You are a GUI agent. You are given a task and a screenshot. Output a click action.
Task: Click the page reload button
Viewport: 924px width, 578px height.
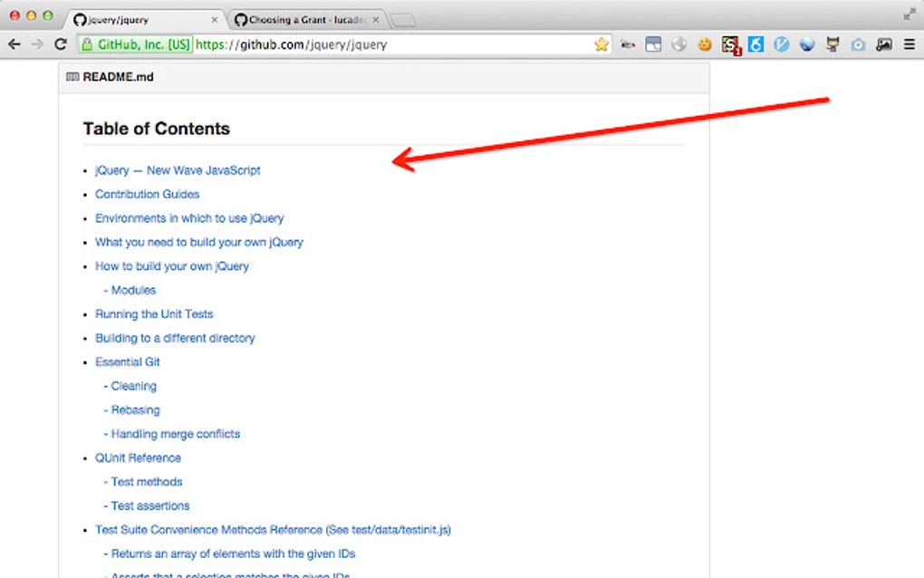point(60,43)
